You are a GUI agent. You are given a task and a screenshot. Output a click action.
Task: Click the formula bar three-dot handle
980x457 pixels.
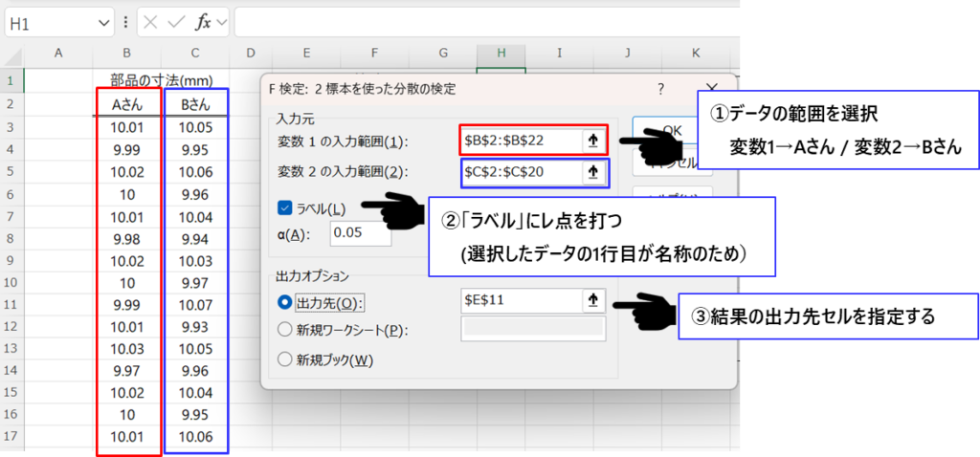point(126,22)
